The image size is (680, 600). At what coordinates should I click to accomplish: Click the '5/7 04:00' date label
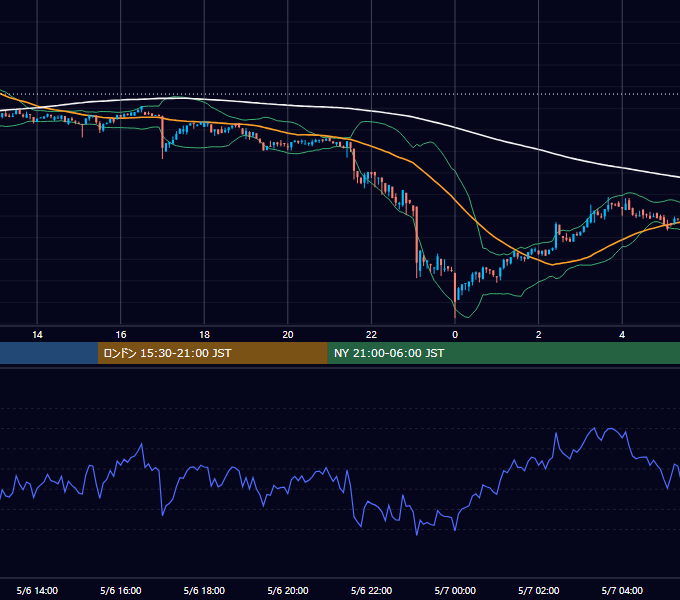pos(622,590)
